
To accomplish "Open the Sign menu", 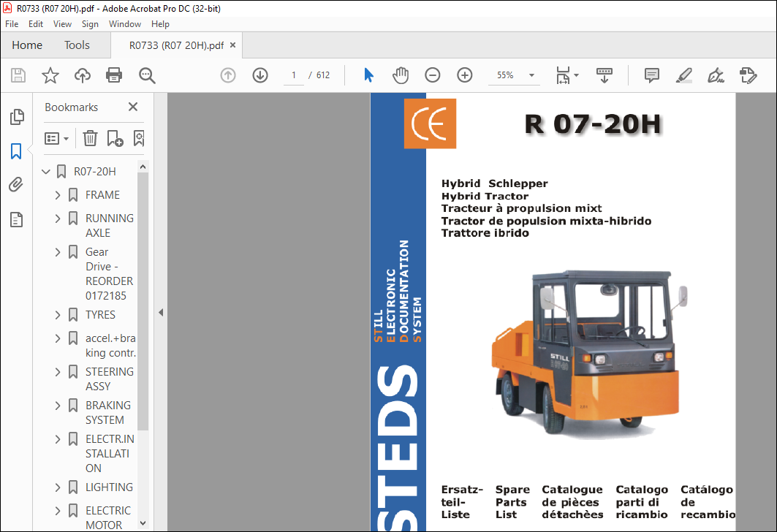I will (90, 24).
